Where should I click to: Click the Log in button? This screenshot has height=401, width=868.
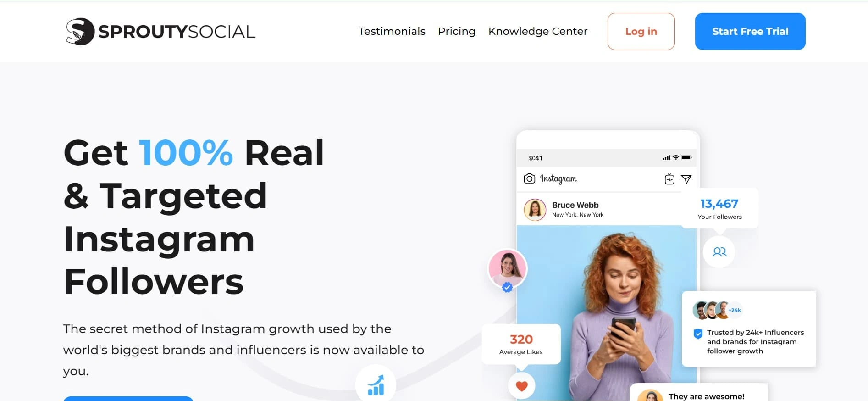(641, 31)
